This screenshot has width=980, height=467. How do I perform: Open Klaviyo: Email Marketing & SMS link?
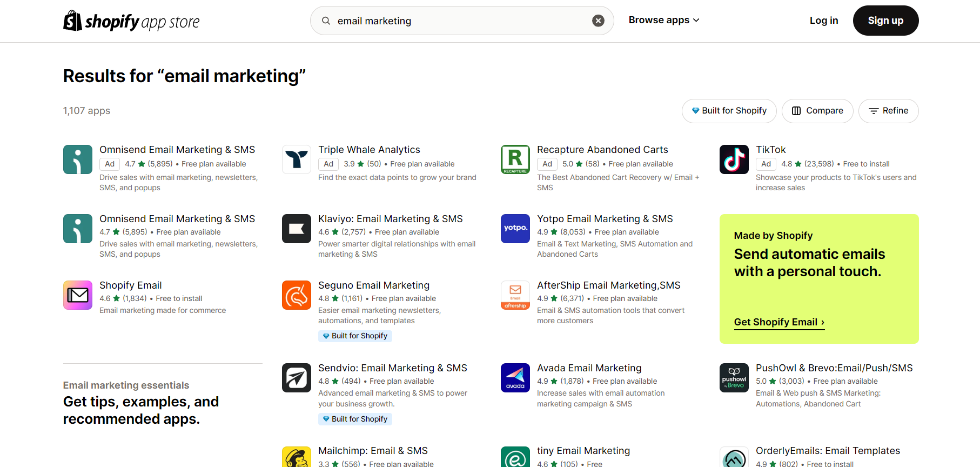click(x=390, y=219)
